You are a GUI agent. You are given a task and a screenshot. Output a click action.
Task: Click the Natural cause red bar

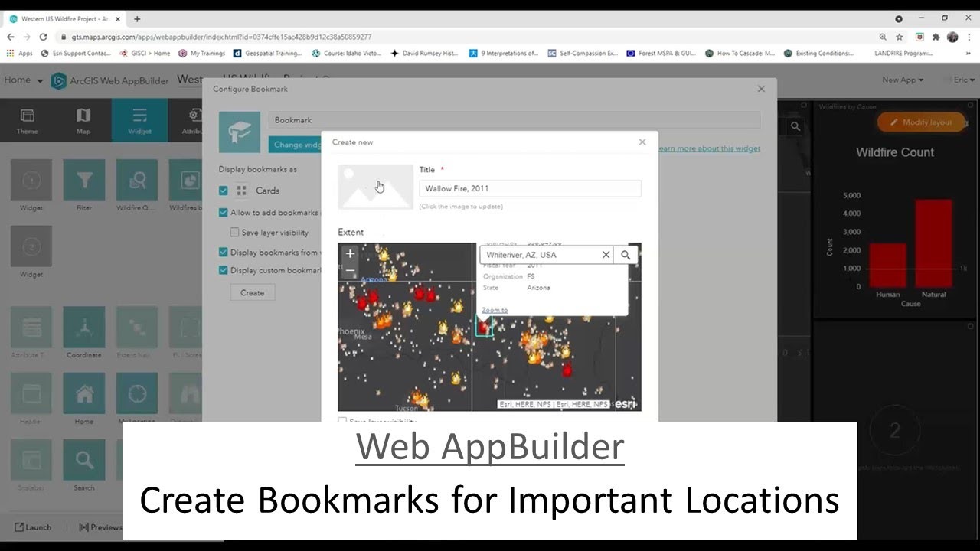(x=934, y=243)
